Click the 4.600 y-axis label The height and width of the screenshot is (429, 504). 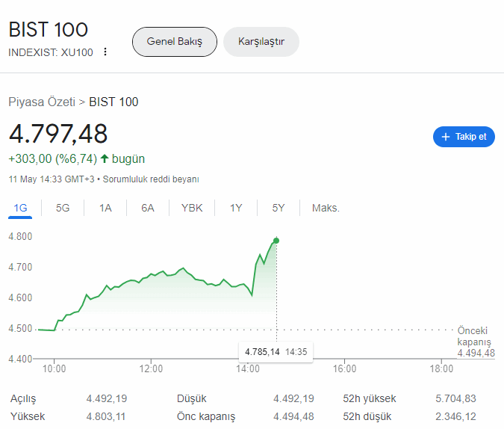click(x=20, y=297)
